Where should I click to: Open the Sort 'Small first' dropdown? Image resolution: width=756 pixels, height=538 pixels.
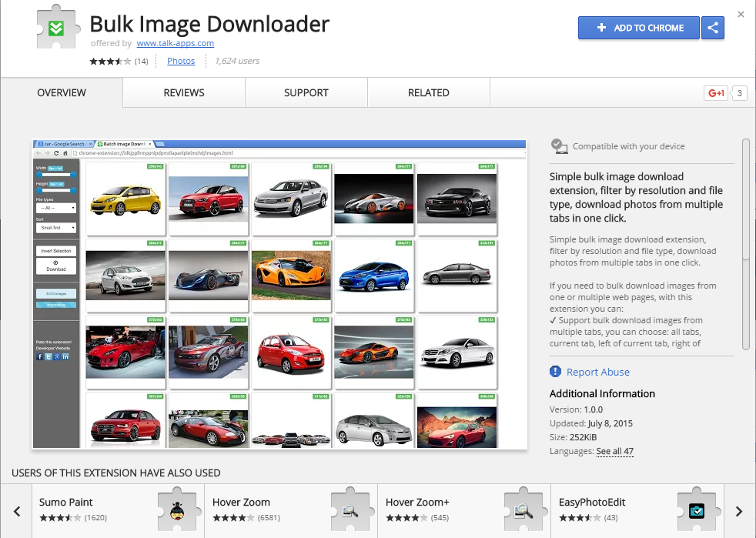(x=56, y=228)
